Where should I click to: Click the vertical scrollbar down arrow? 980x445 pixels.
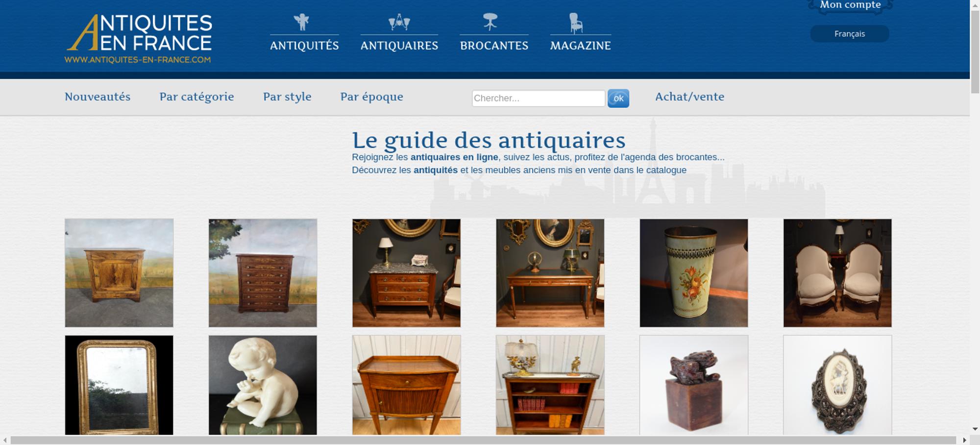coord(975,429)
